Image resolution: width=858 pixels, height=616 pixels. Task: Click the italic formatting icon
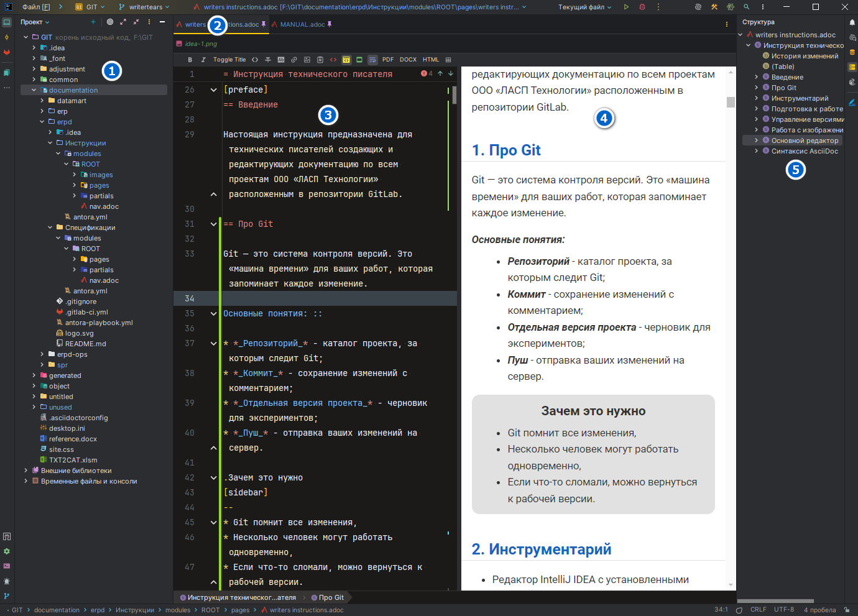tap(203, 60)
